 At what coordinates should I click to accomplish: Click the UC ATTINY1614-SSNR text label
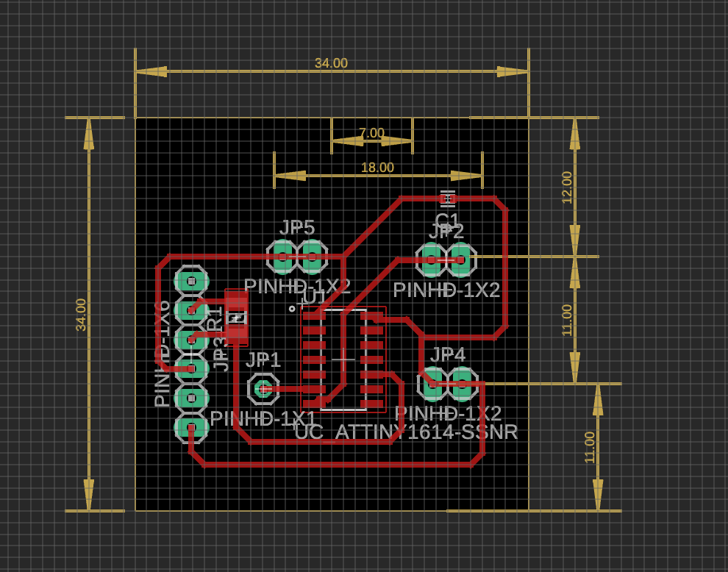[x=405, y=434]
